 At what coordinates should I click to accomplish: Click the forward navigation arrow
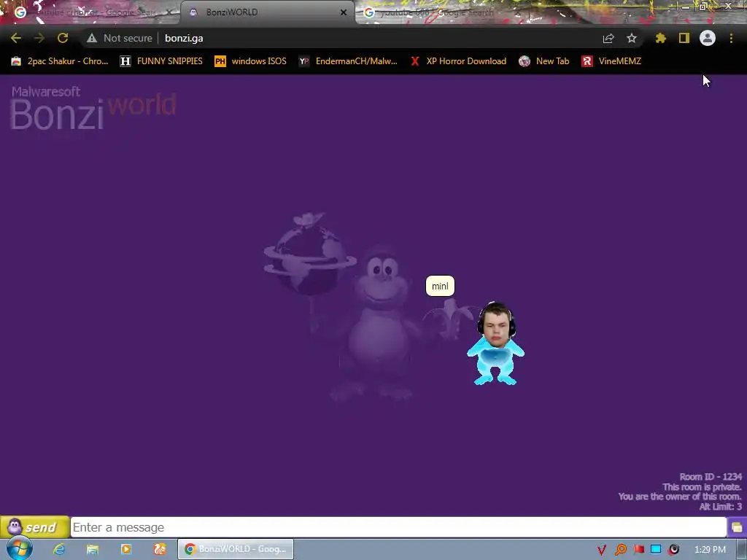click(x=39, y=38)
